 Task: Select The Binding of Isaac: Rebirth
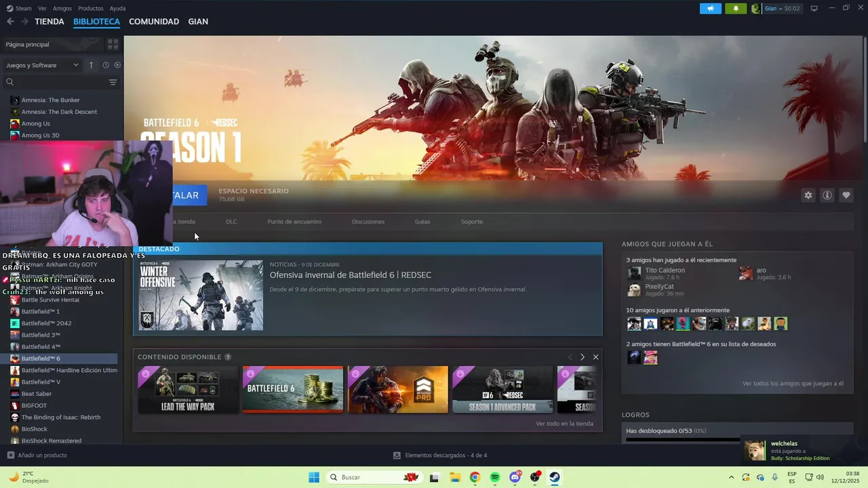60,418
